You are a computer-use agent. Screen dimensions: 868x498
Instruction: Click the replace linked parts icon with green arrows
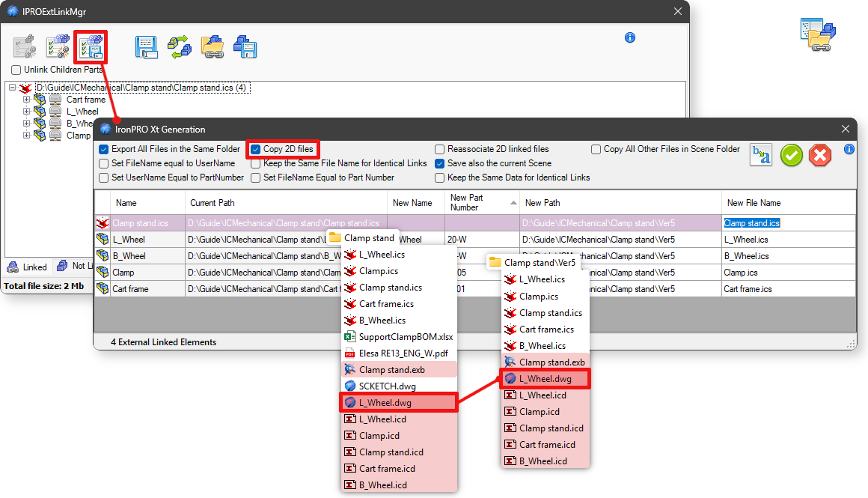tap(180, 47)
